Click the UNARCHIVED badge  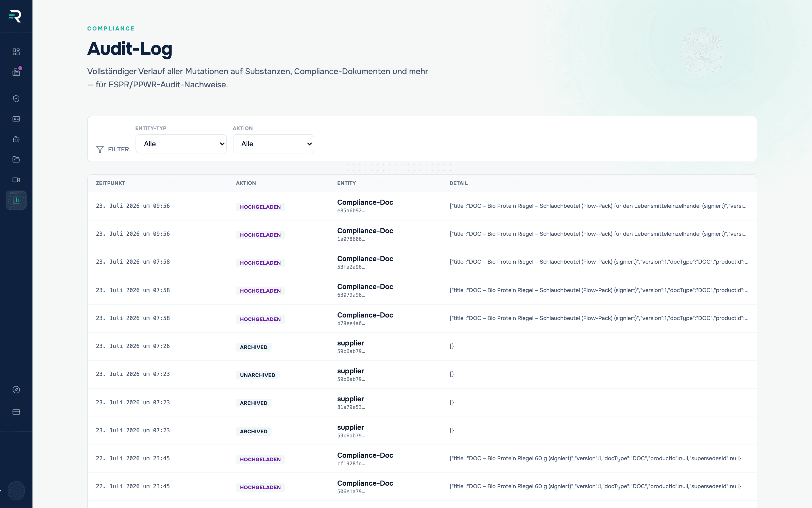click(x=258, y=375)
